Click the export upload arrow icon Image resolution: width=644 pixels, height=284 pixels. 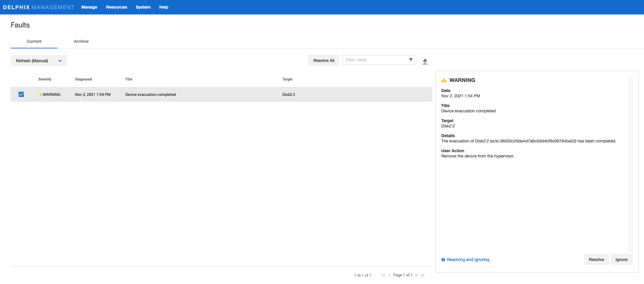pyautogui.click(x=425, y=62)
